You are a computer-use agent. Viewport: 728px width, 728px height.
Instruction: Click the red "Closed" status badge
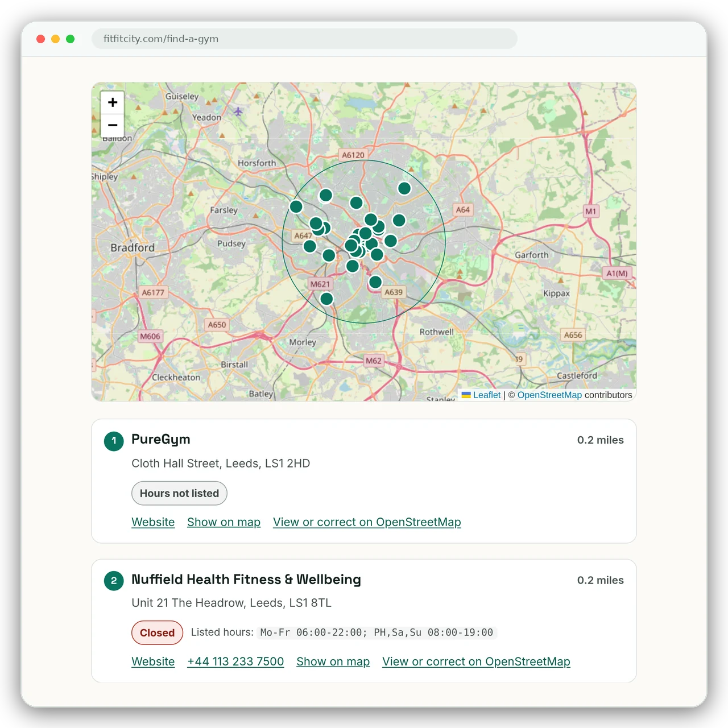point(157,632)
